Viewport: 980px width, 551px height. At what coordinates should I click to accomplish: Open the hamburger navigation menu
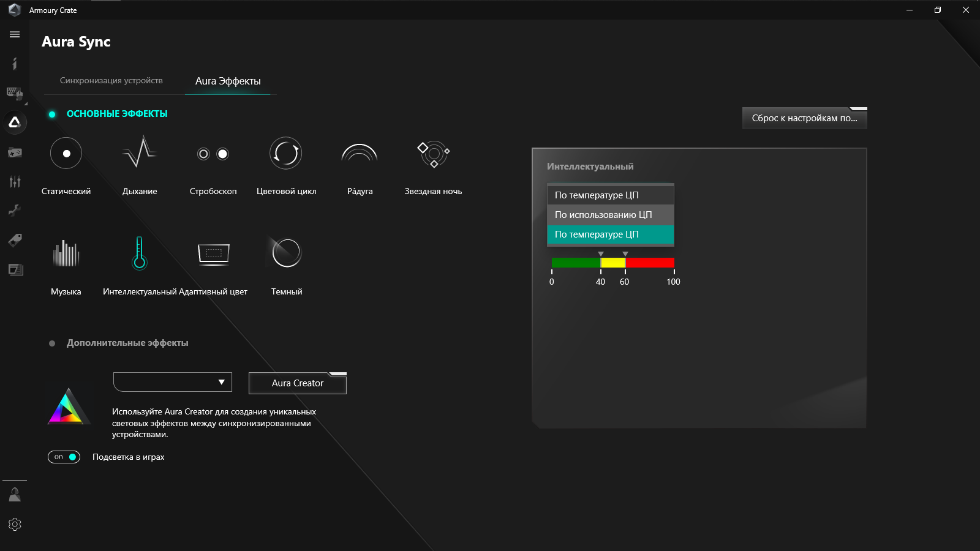click(x=15, y=34)
